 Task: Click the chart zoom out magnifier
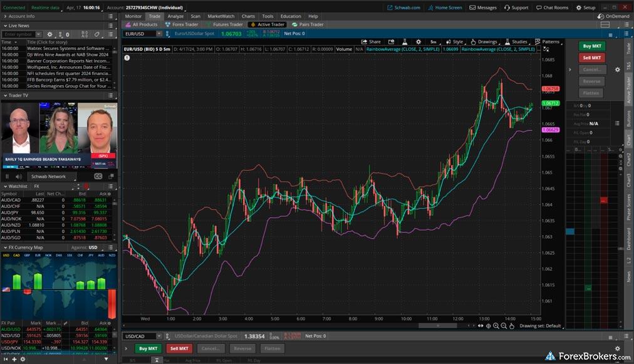[x=504, y=326]
